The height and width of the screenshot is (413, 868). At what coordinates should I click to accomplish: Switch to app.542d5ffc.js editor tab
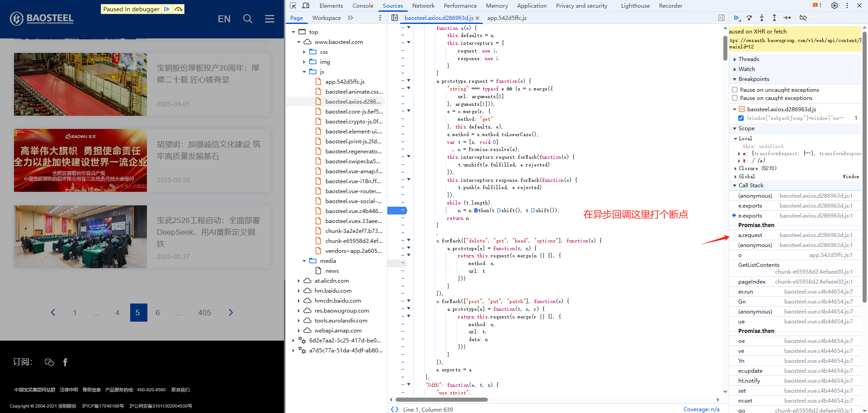pos(507,18)
